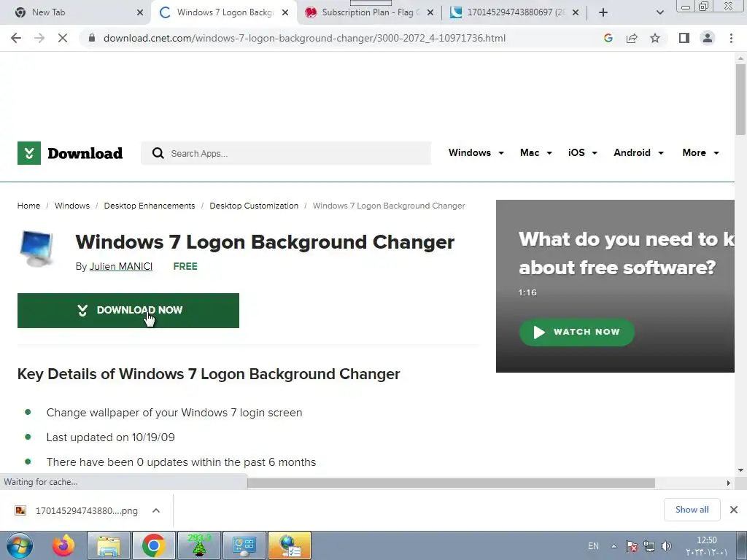Click the FREE price label
The width and height of the screenshot is (747, 560).
(x=185, y=267)
